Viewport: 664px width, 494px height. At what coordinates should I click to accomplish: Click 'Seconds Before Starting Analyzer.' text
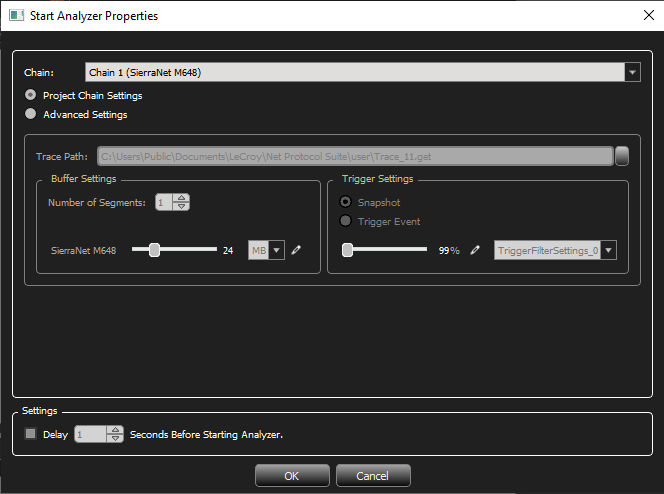(x=206, y=435)
